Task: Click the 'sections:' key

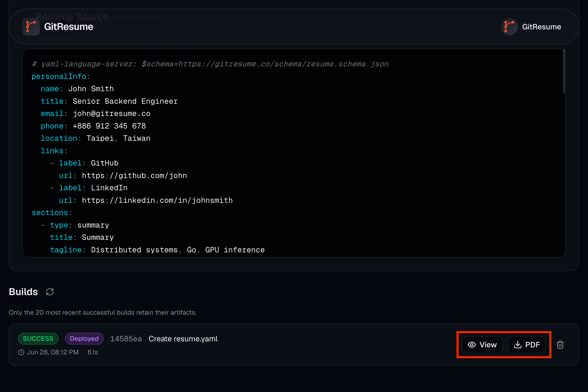Action: tap(52, 213)
